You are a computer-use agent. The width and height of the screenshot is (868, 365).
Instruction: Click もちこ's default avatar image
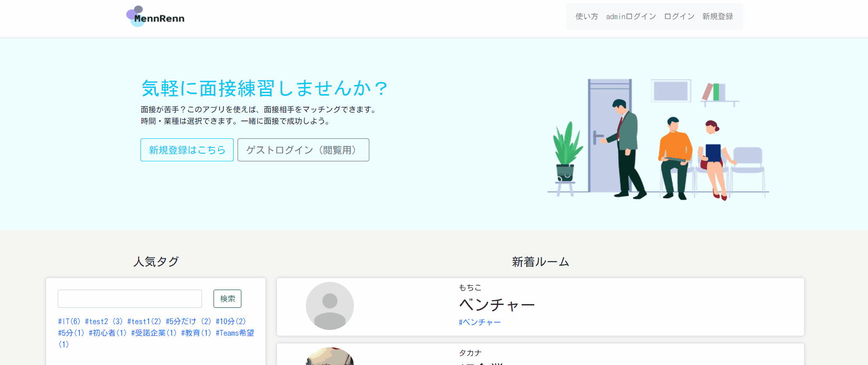[330, 306]
